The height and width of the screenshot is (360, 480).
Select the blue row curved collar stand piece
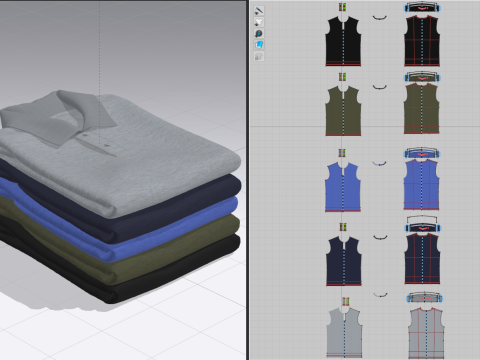tap(379, 163)
